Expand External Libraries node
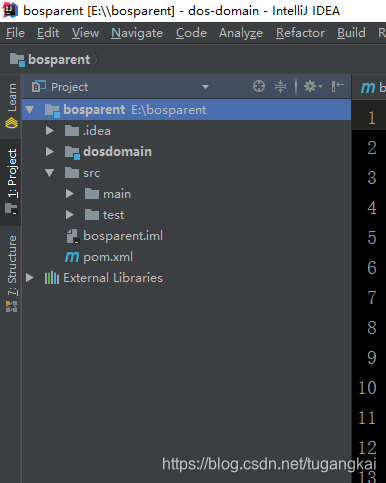 pyautogui.click(x=30, y=278)
